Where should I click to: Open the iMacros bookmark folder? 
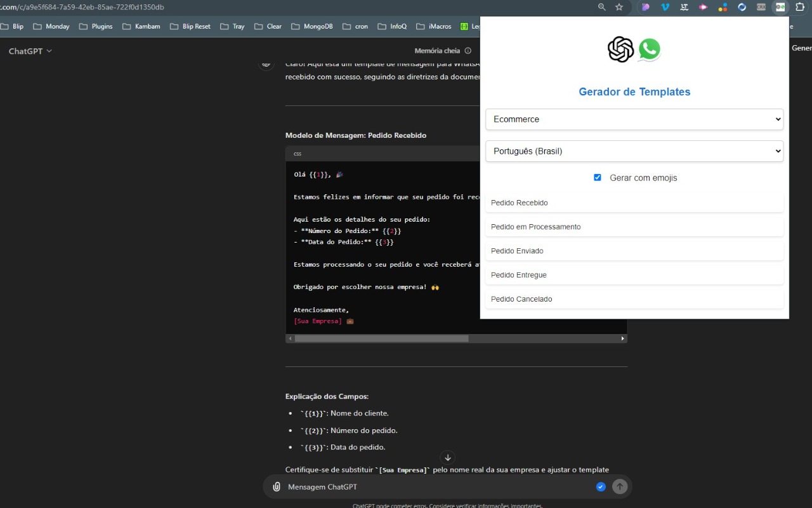coord(434,27)
